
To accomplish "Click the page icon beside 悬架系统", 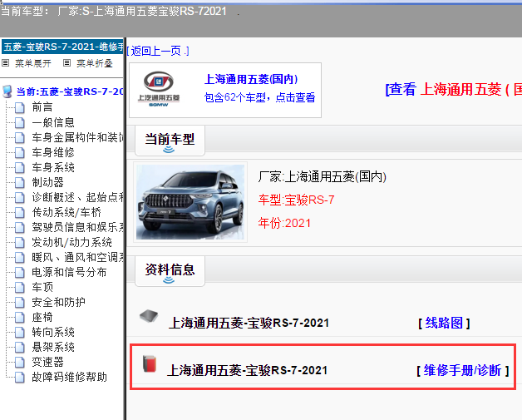I will pyautogui.click(x=20, y=348).
